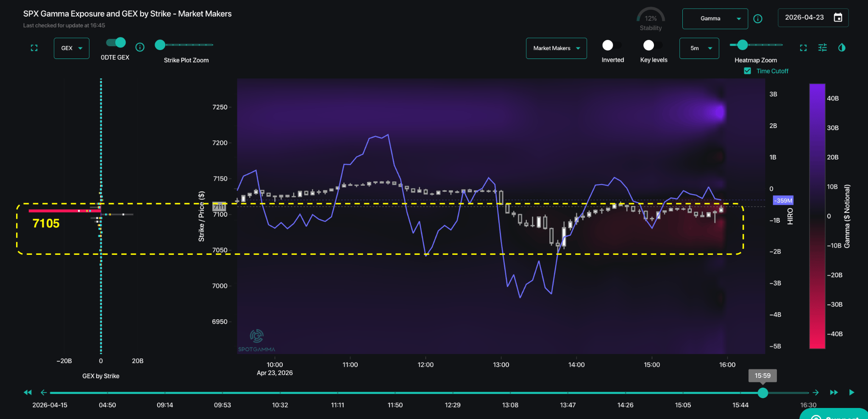The image size is (868, 419).
Task: Open the calendar date picker icon
Action: tap(838, 17)
